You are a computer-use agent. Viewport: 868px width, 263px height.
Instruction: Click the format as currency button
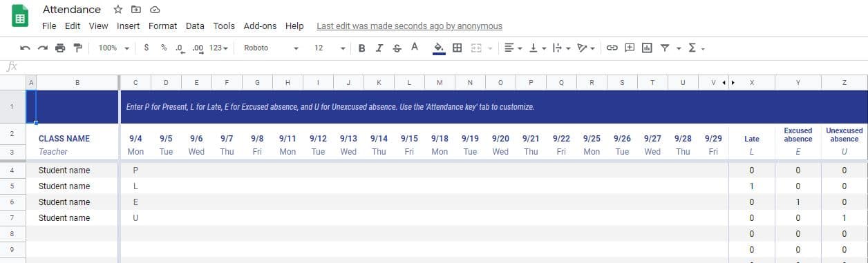[146, 48]
